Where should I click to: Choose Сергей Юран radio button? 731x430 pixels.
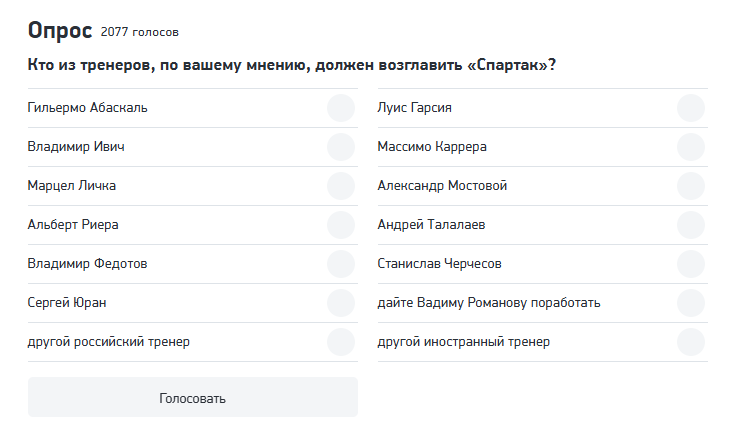pos(341,303)
